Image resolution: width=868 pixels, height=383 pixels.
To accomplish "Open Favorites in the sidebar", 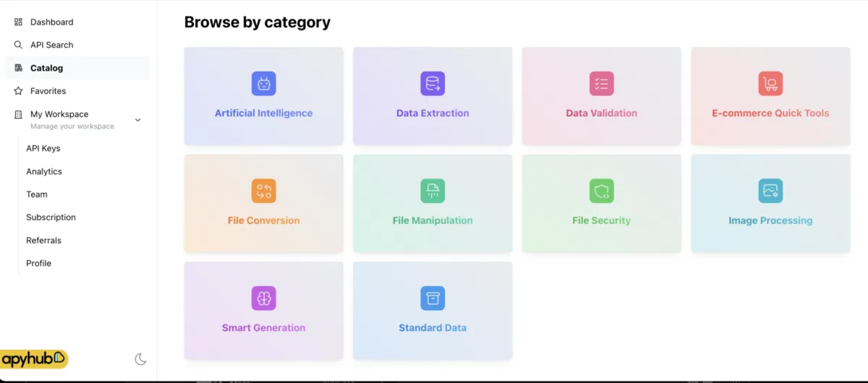I will (x=48, y=91).
